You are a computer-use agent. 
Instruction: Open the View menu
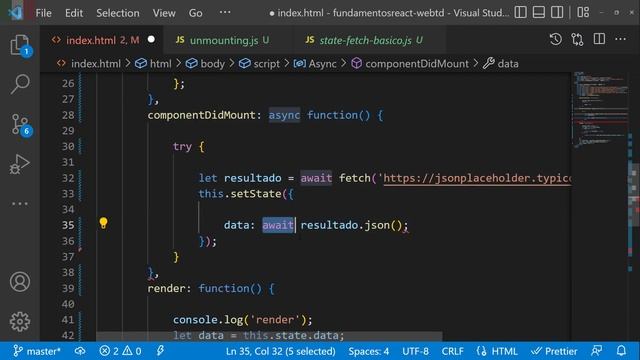tap(164, 13)
